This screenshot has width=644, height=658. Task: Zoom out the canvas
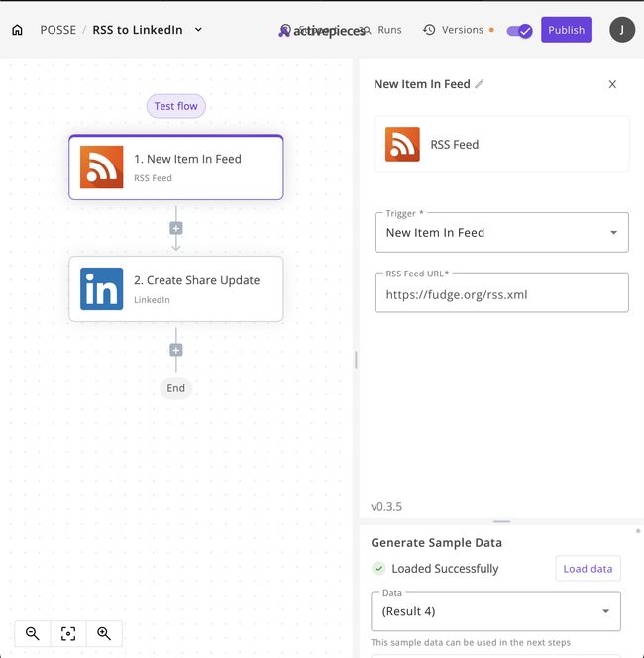point(33,633)
